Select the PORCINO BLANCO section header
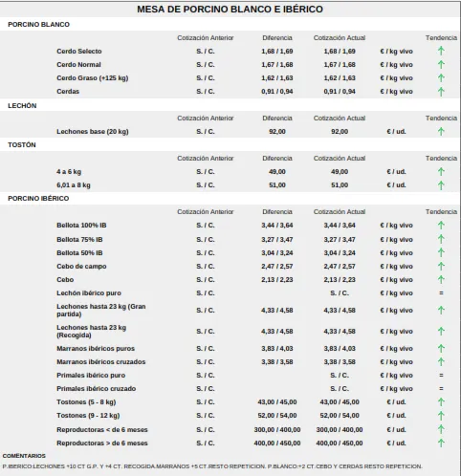Screen dimensions: 461x476 [x=38, y=25]
